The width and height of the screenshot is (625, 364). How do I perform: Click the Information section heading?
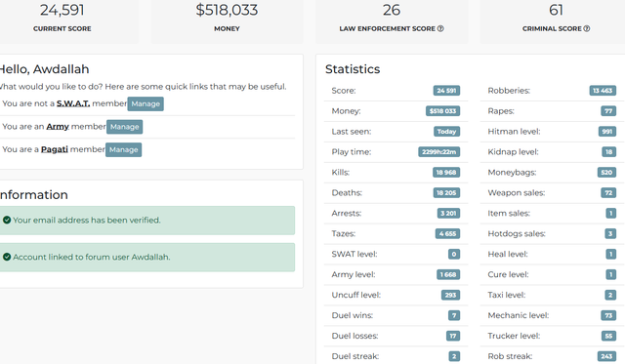pyautogui.click(x=34, y=195)
